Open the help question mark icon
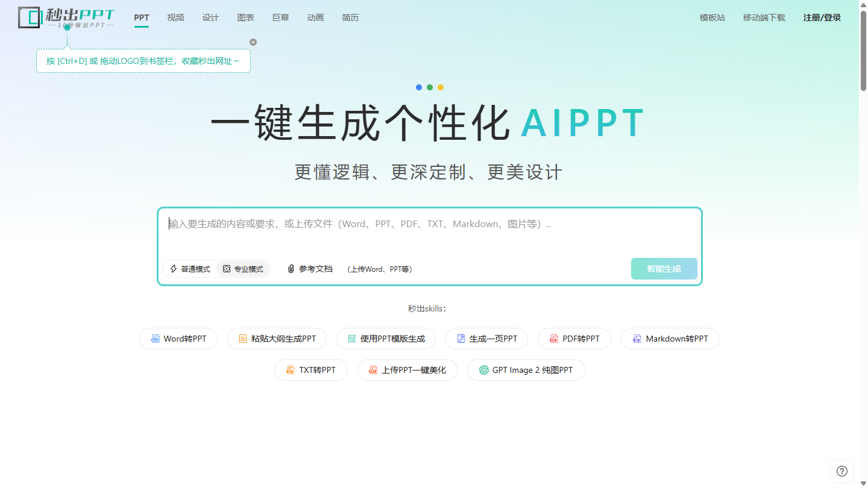Viewport: 868px width, 488px height. pos(842,471)
